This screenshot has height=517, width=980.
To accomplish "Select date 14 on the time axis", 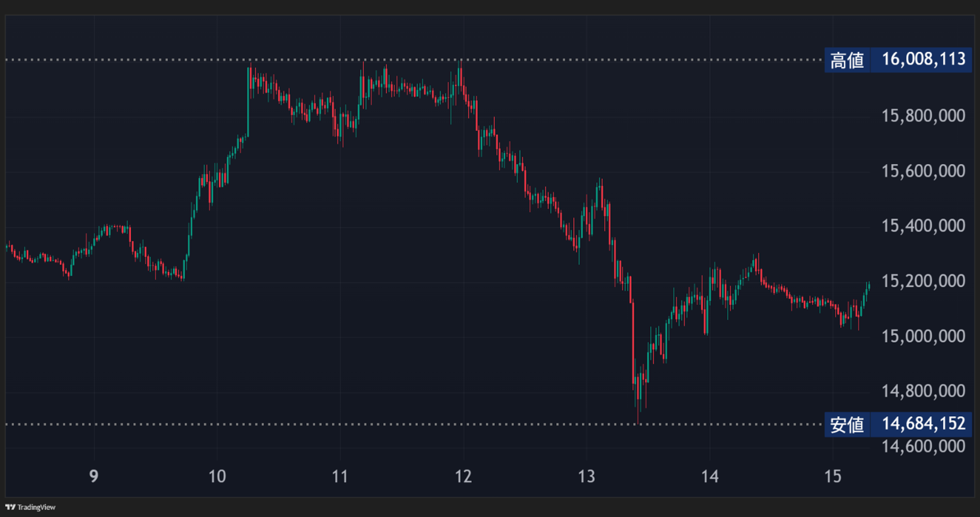I will point(709,476).
